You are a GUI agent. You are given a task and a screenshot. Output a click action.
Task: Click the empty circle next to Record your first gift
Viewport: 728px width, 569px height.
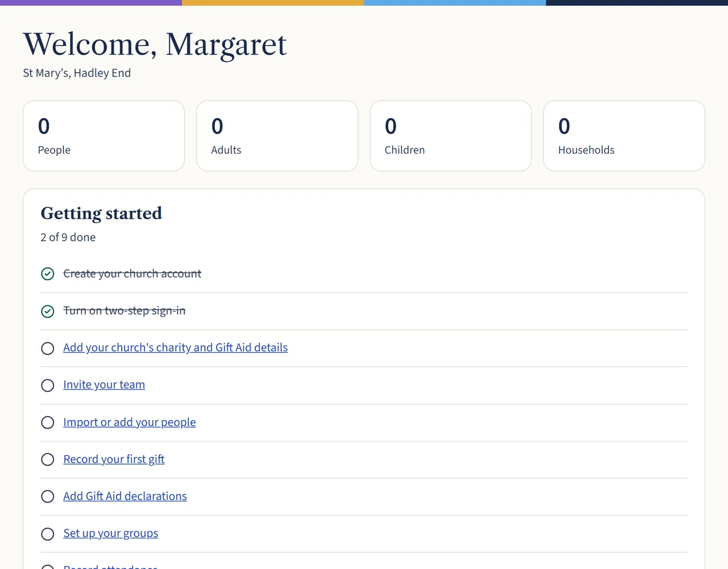pos(47,459)
